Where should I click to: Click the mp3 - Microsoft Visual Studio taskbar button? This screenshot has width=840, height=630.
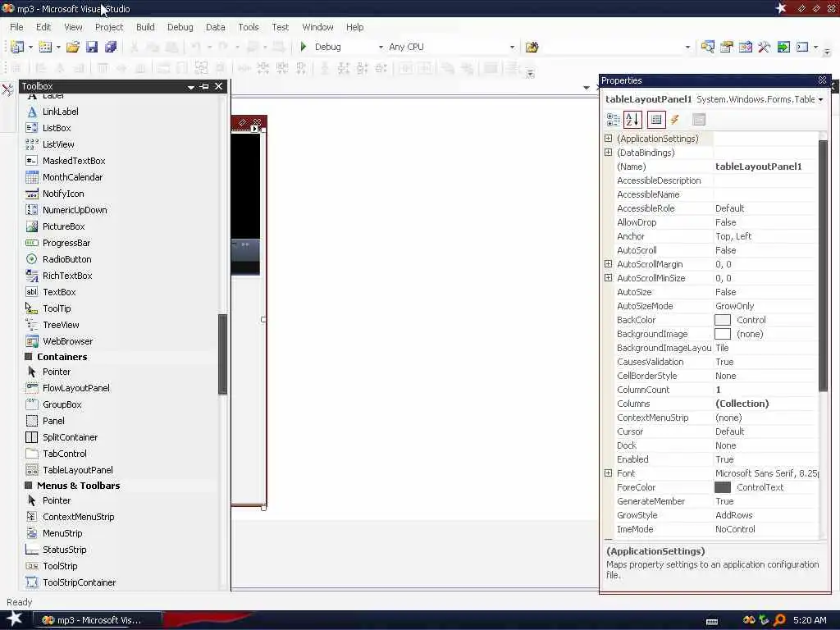point(98,620)
